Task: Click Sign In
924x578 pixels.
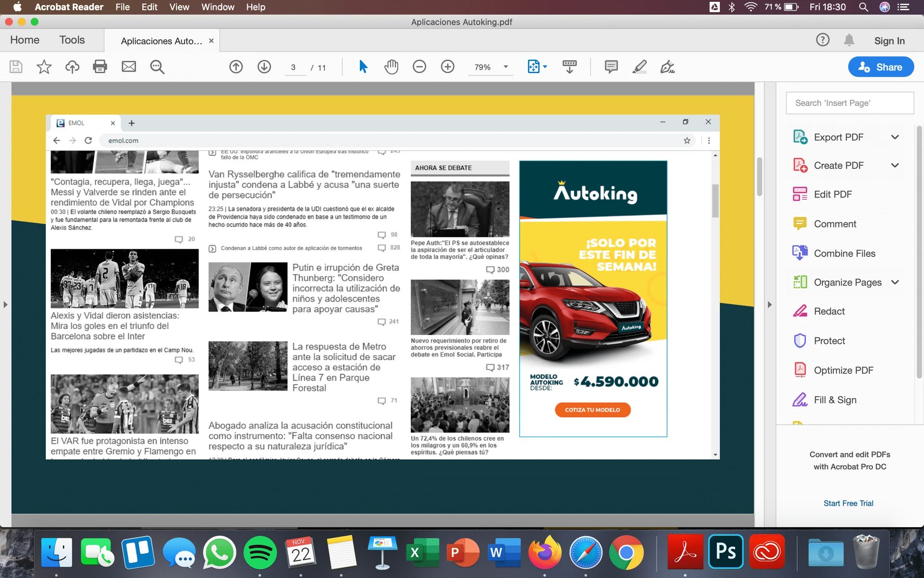Action: click(889, 41)
